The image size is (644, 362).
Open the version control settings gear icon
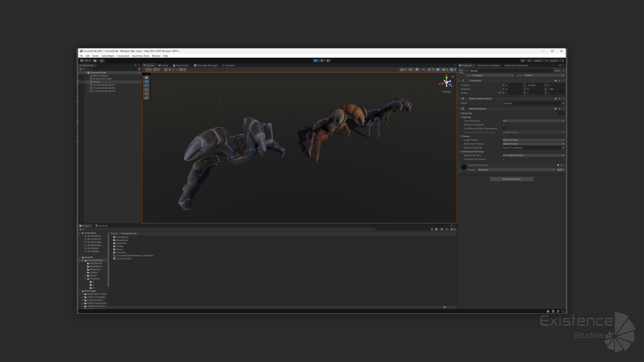tap(102, 61)
